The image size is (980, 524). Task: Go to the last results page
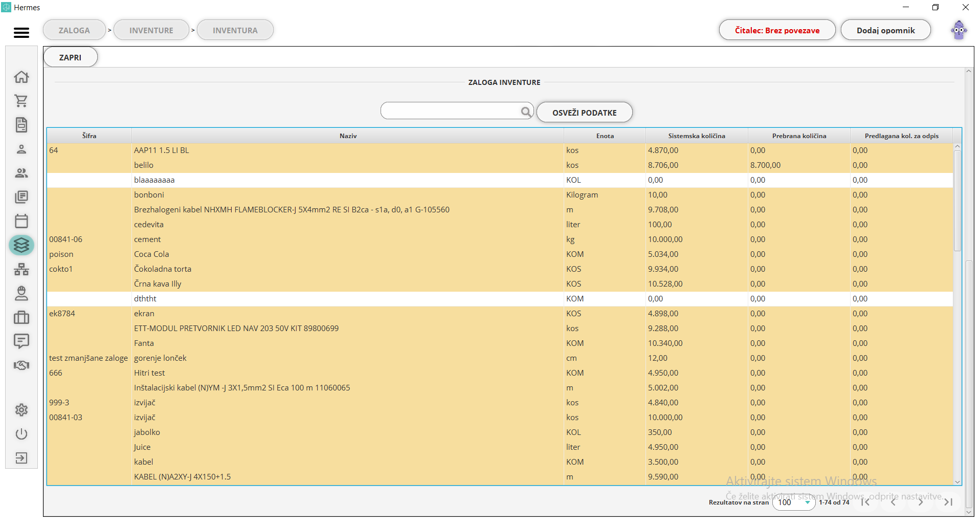click(x=948, y=502)
